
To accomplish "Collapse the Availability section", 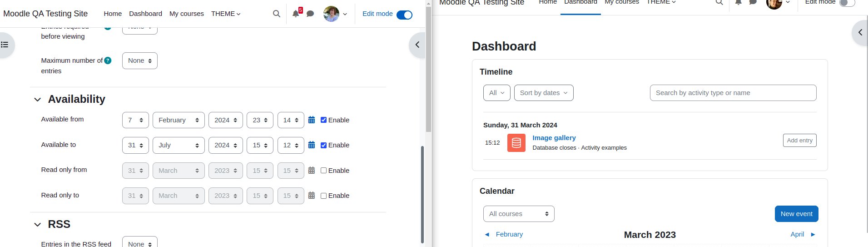I will pos(38,100).
